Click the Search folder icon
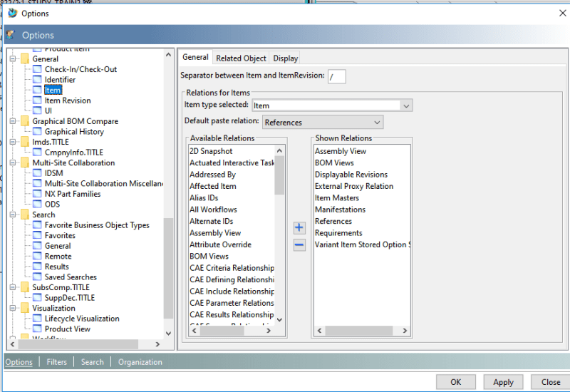 [25, 215]
